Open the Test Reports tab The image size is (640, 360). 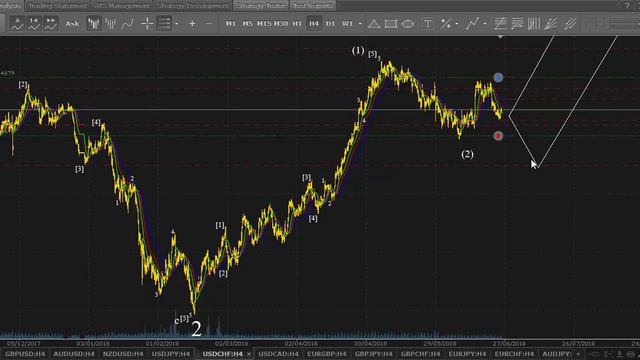coord(313,5)
